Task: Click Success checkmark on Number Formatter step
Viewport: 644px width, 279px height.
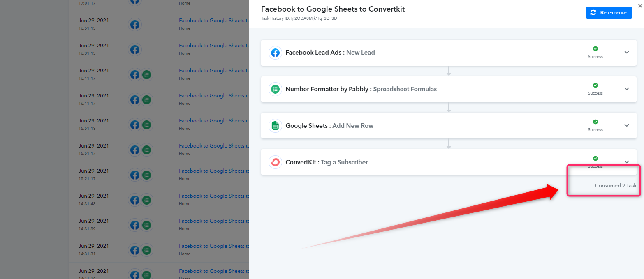Action: tap(595, 85)
